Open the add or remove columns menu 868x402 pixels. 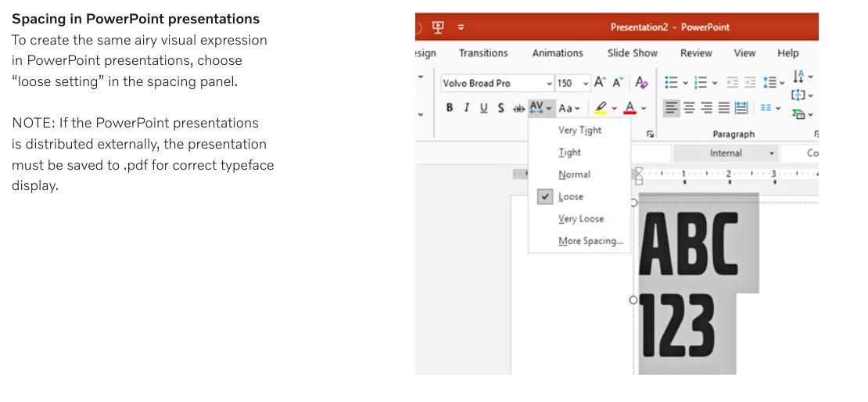click(770, 107)
